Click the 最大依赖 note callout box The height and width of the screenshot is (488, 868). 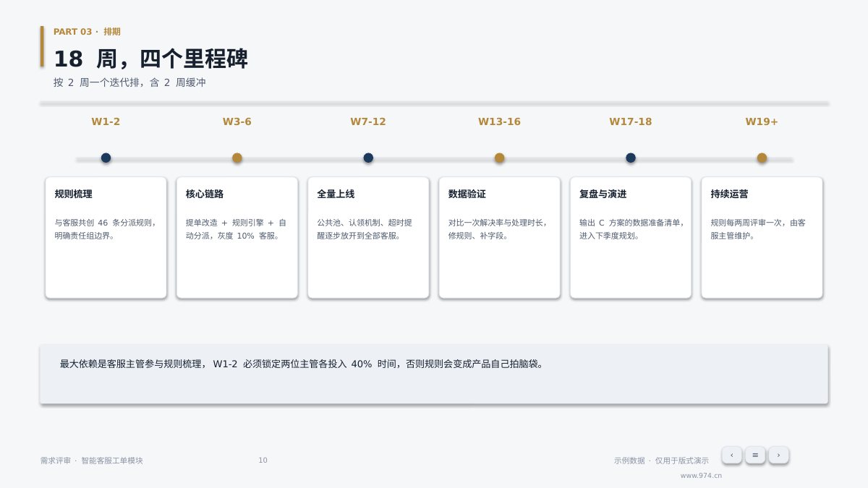pyautogui.click(x=434, y=374)
